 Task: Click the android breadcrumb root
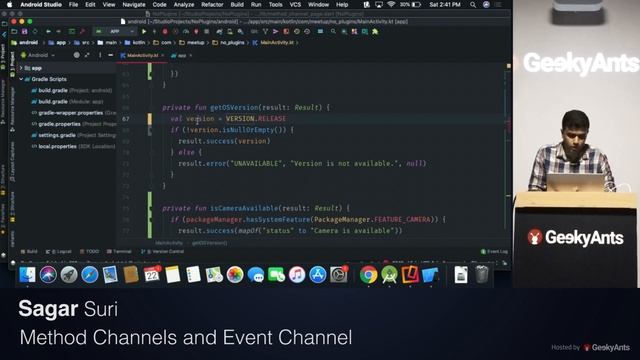pos(25,42)
